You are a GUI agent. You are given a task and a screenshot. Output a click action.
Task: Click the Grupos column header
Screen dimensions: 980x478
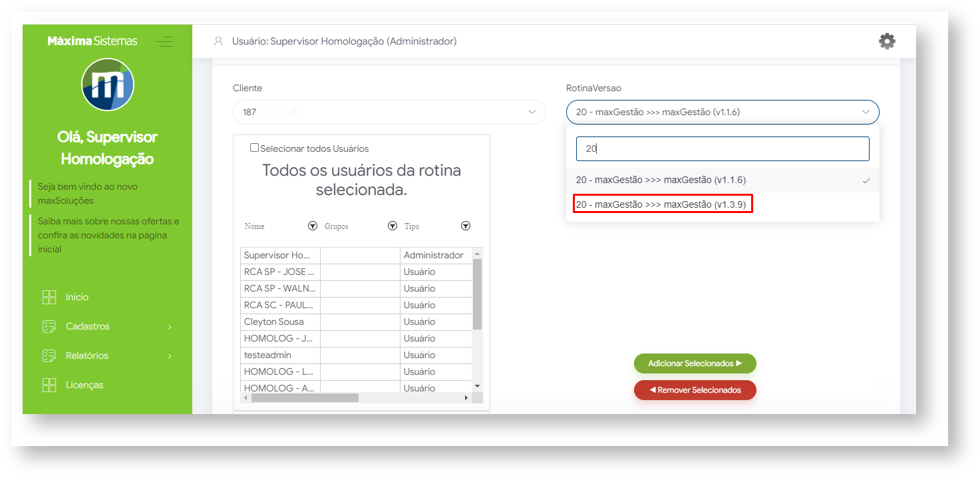pyautogui.click(x=337, y=226)
